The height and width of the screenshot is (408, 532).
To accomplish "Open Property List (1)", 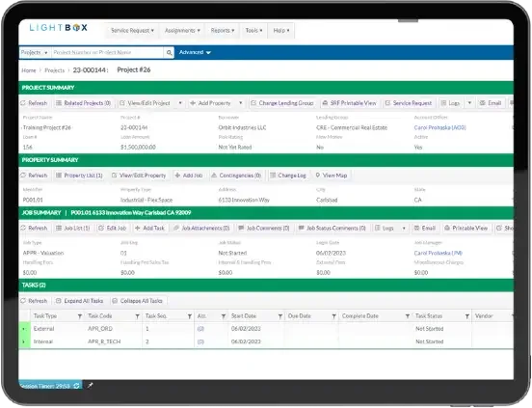I will pyautogui.click(x=79, y=176).
